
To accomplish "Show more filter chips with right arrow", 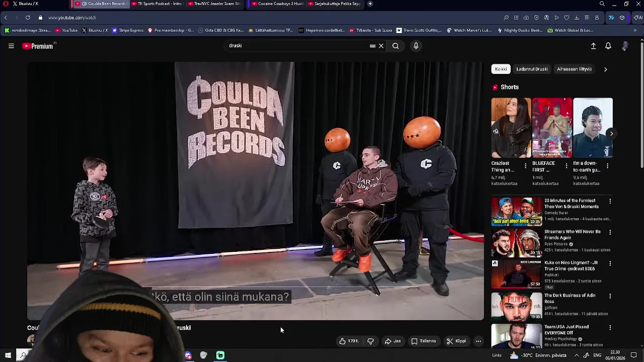I will click(x=605, y=69).
